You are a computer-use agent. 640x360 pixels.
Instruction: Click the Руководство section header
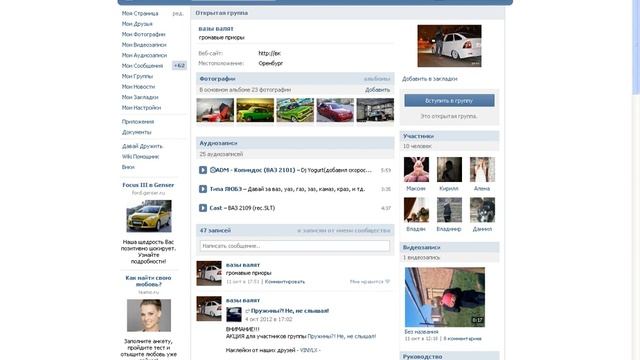[x=422, y=357]
